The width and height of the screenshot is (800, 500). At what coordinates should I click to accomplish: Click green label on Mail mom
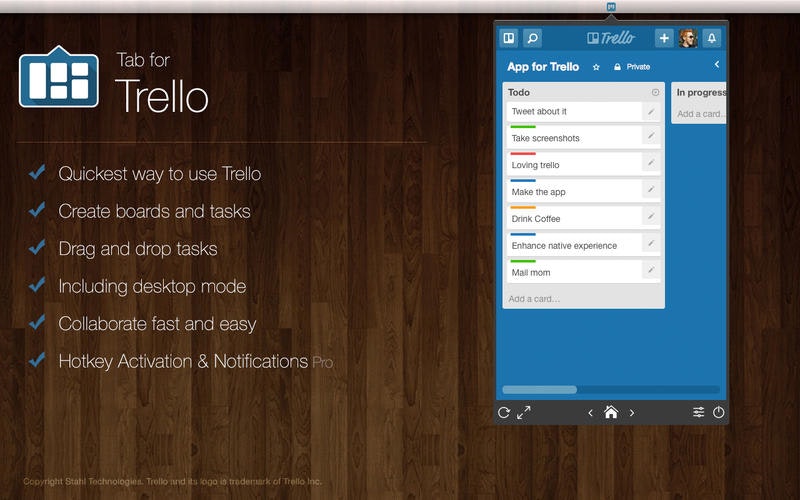523,261
